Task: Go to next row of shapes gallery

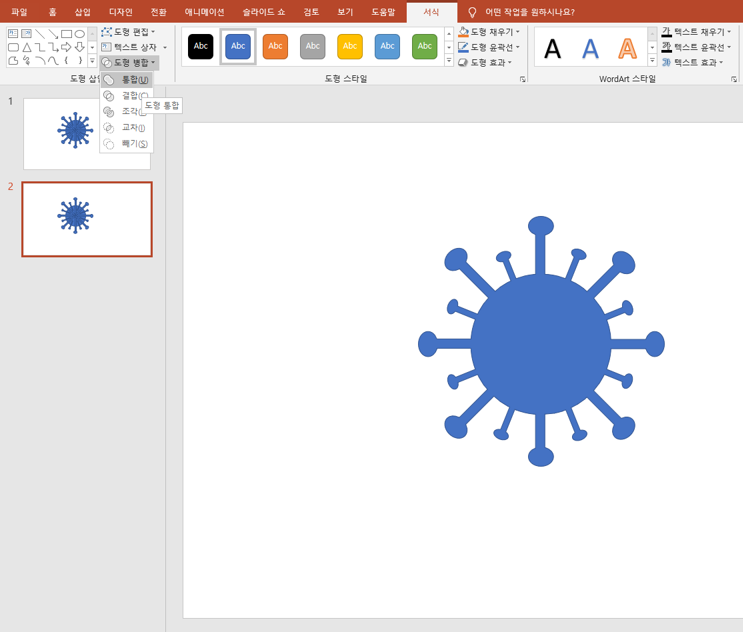Action: (x=92, y=47)
